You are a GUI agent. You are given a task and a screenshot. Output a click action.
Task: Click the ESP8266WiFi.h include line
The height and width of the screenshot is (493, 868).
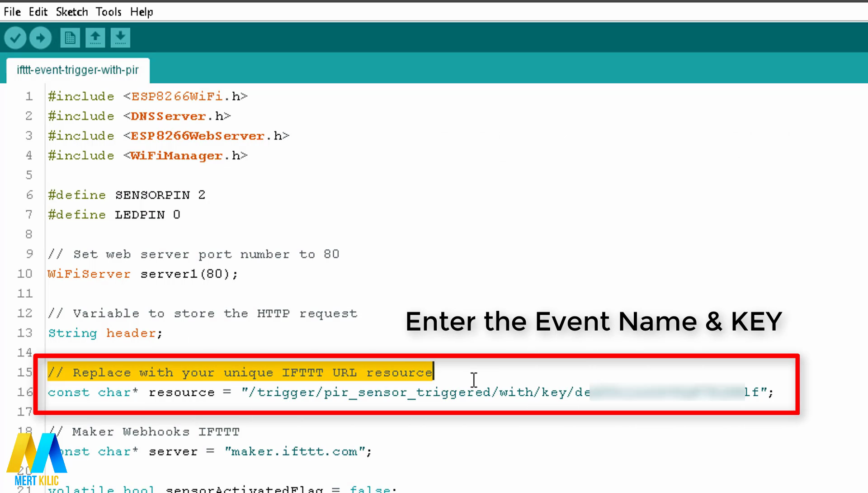click(x=148, y=96)
